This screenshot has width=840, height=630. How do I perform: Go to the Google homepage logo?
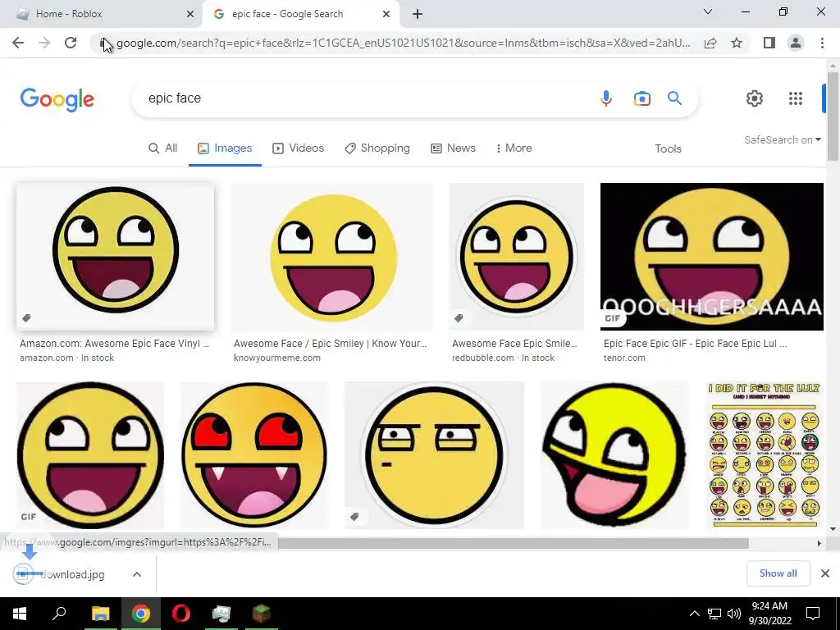click(57, 99)
